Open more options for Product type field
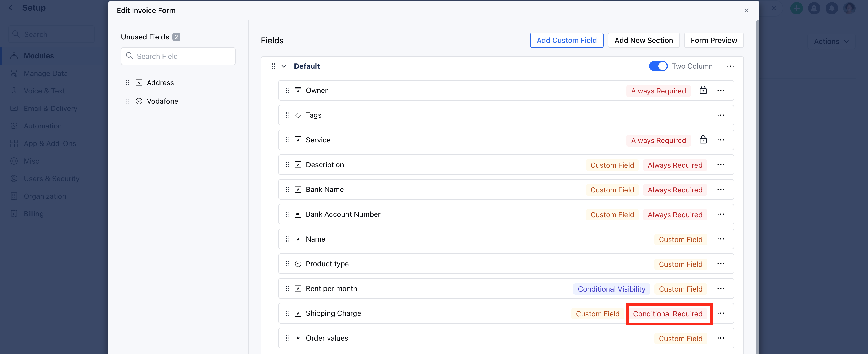This screenshot has height=354, width=868. tap(720, 264)
